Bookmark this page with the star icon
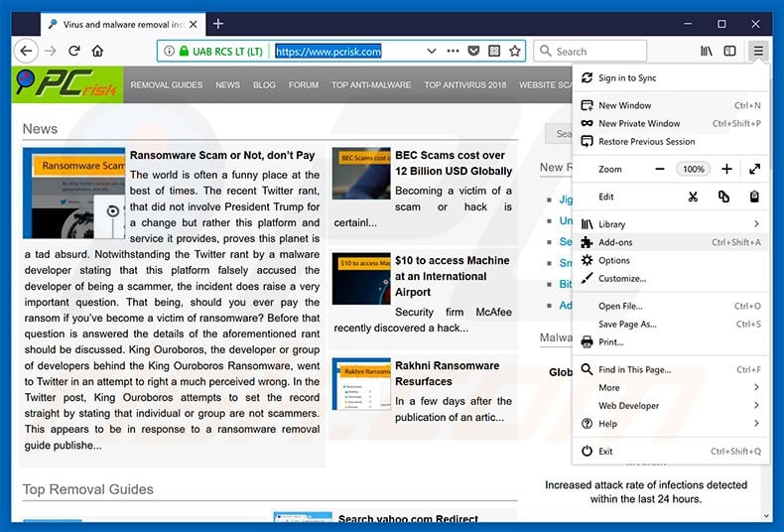Image resolution: width=784 pixels, height=532 pixels. click(515, 51)
